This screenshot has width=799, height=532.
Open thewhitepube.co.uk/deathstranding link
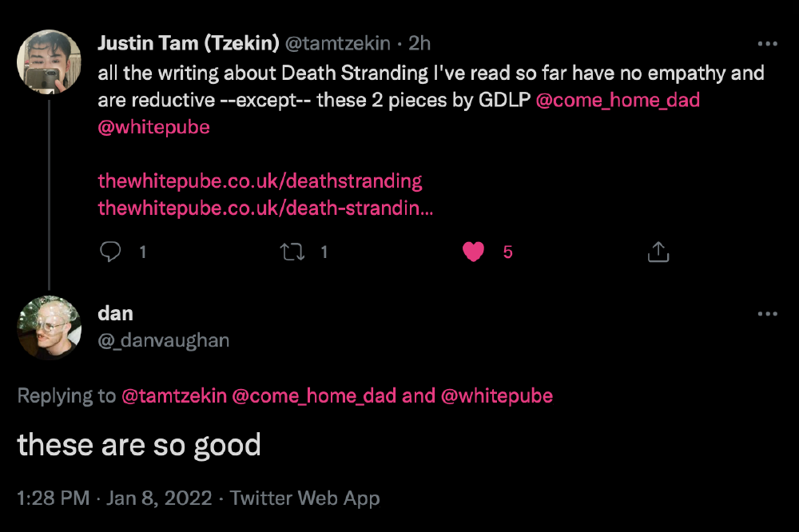(260, 181)
